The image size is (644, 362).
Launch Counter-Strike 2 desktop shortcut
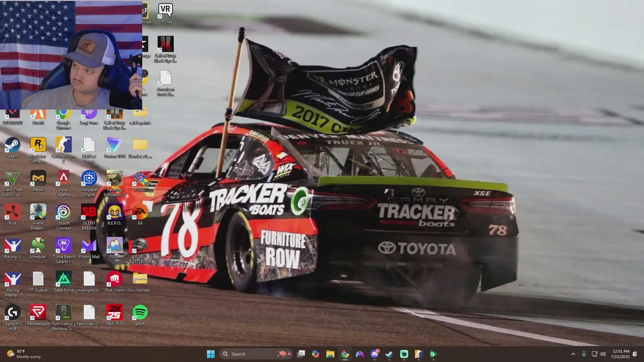coord(63,150)
